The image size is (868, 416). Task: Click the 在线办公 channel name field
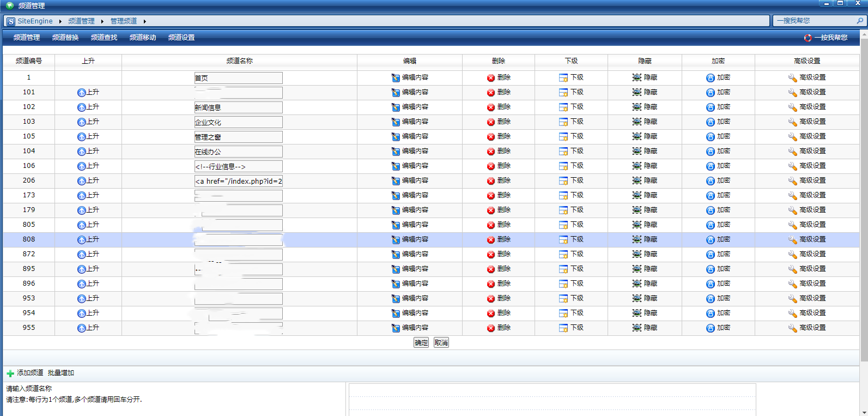(239, 152)
